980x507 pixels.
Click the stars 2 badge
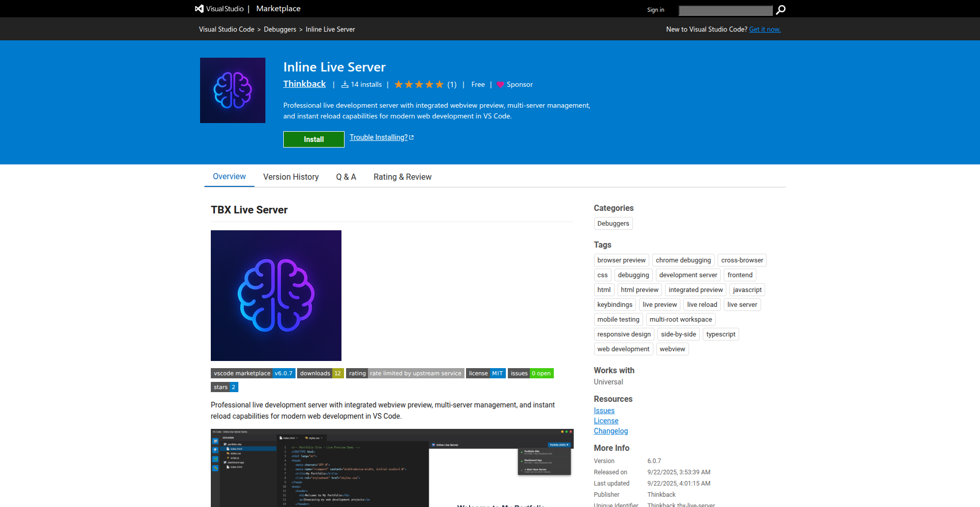[x=225, y=387]
